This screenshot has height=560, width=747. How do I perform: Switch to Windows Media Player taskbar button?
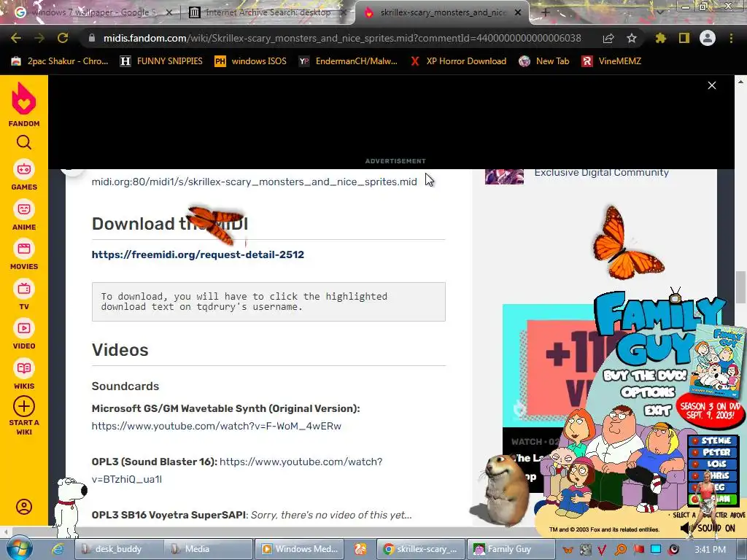point(298,549)
